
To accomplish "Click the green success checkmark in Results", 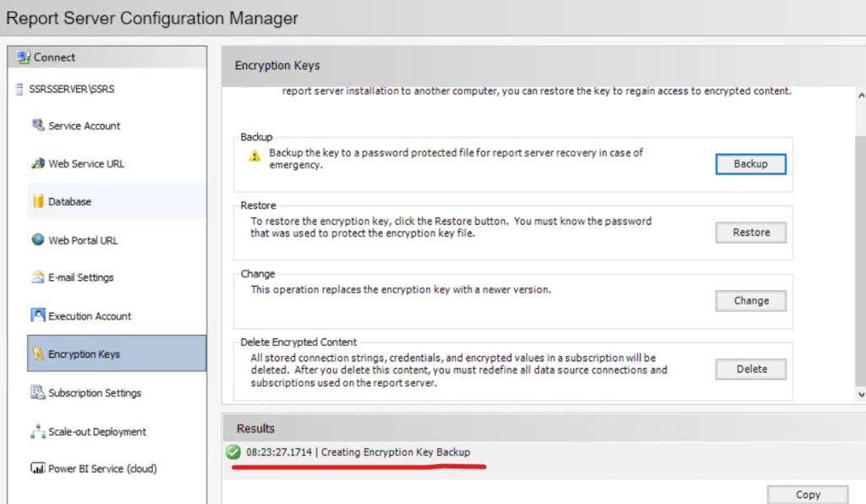I will 233,452.
